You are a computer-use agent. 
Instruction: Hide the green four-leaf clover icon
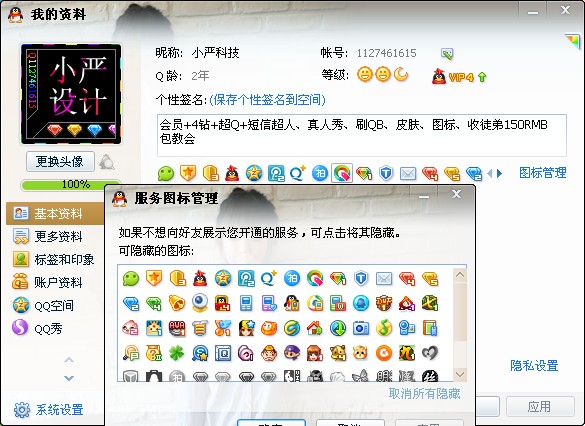pos(176,353)
